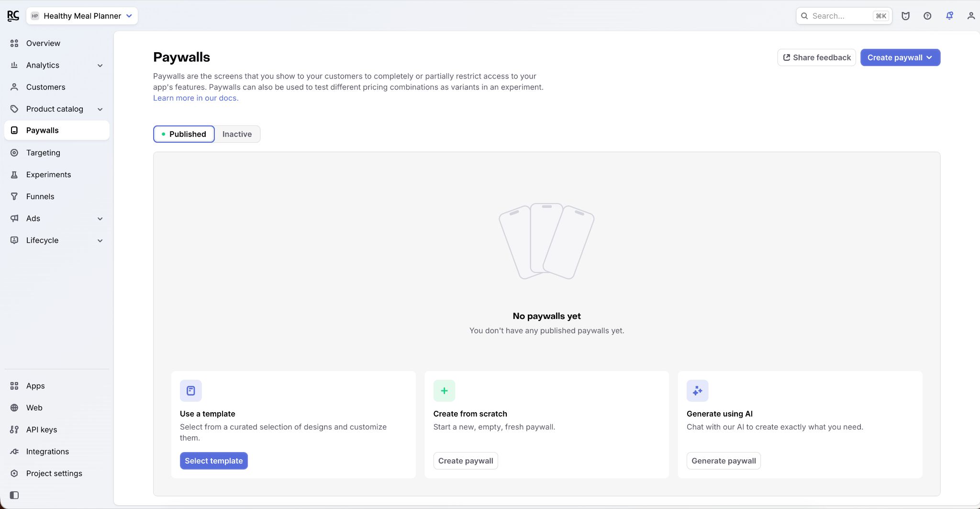980x509 pixels.
Task: Click the Apps grid icon
Action: click(14, 386)
